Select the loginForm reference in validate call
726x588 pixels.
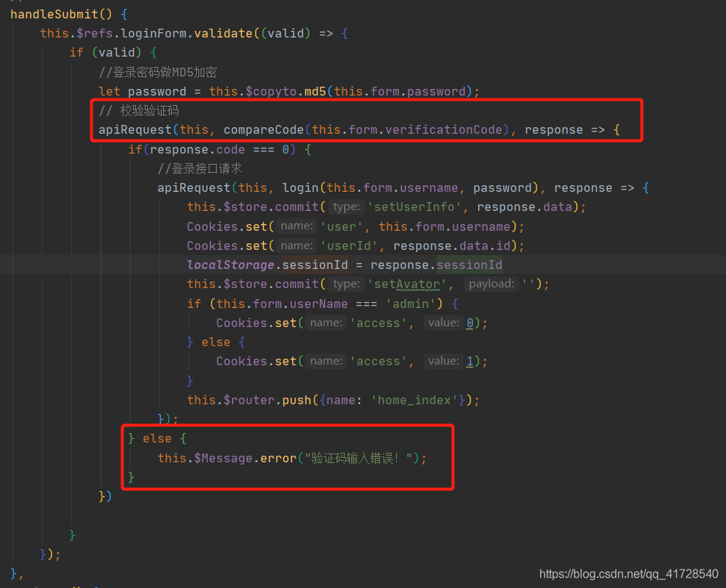pyautogui.click(x=137, y=32)
